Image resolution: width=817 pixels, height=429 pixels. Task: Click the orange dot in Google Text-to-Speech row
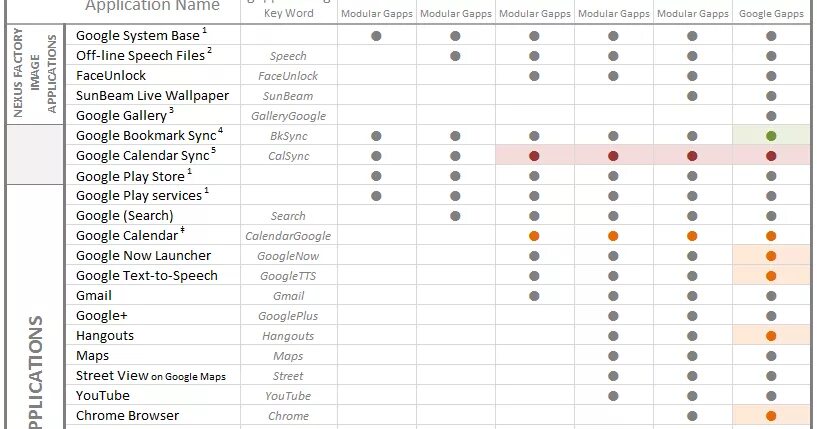pos(771,276)
